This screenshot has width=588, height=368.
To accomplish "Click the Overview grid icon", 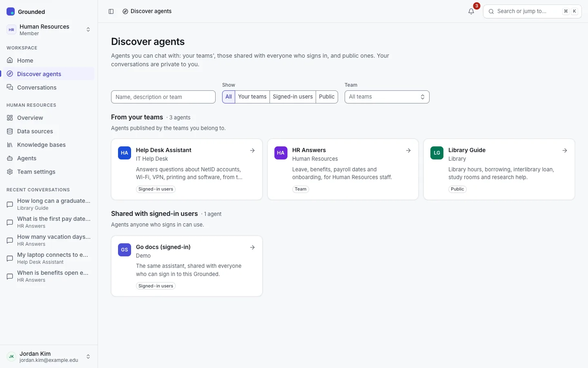I will 10,117.
